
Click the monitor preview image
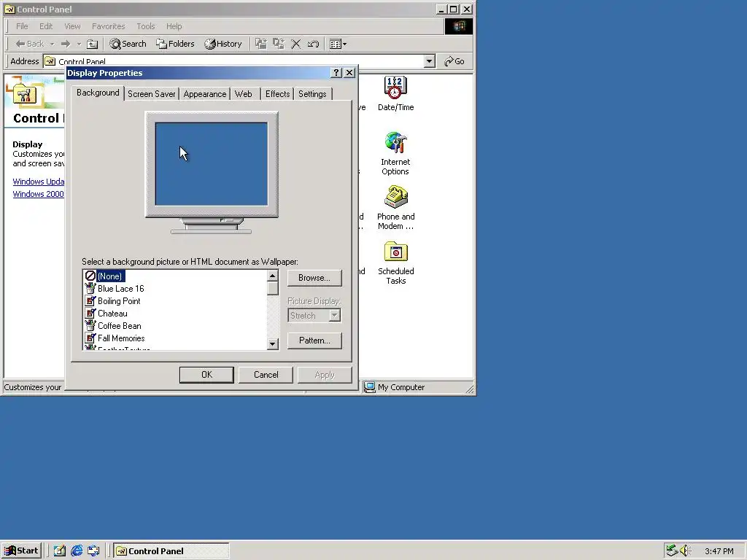click(x=212, y=173)
